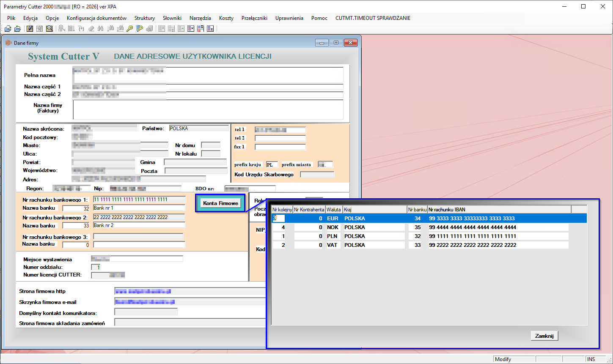Sort by the Waluta column header
The width and height of the screenshot is (613, 364).
click(x=334, y=209)
